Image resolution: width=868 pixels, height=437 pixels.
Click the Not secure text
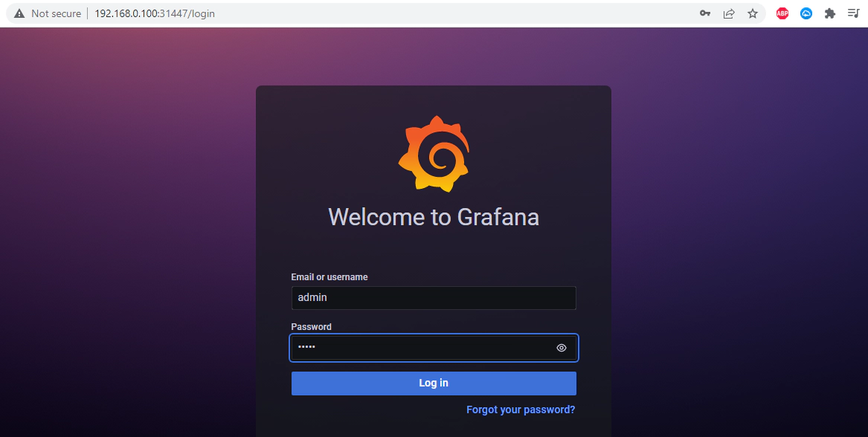[56, 14]
